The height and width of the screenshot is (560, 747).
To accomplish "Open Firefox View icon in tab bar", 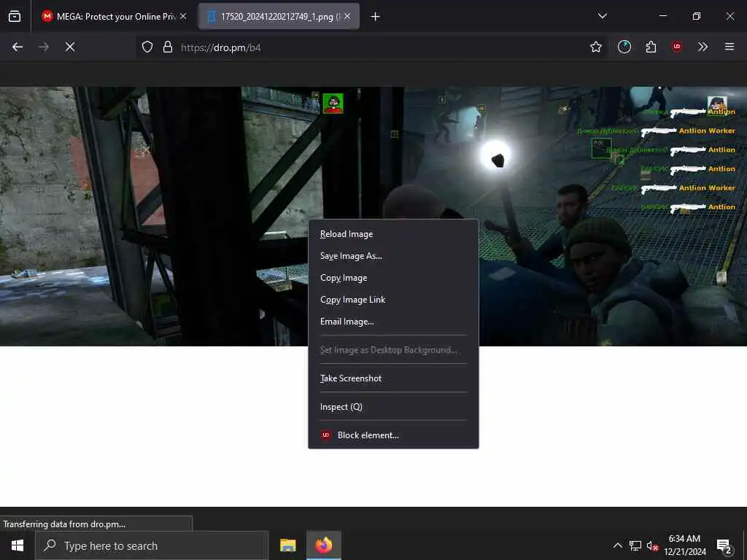I will 15,16.
